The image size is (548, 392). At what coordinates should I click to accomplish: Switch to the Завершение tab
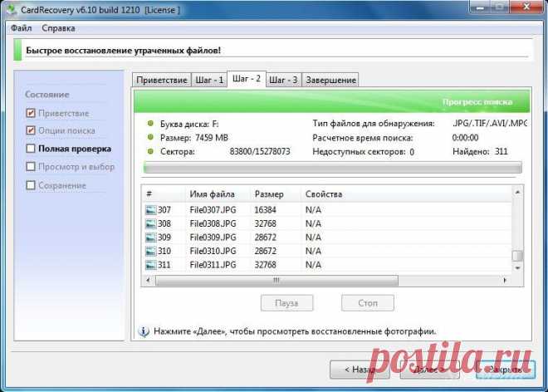click(x=330, y=80)
